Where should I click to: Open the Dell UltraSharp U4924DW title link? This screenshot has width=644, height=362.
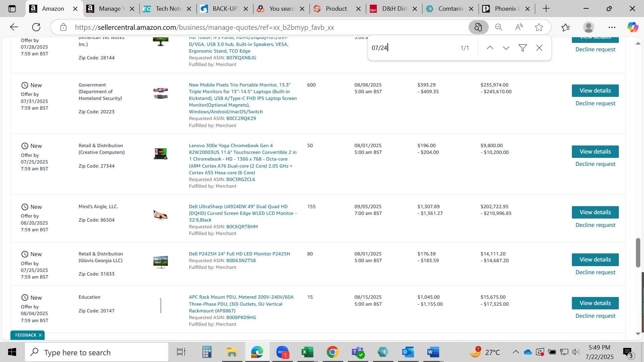tap(243, 213)
